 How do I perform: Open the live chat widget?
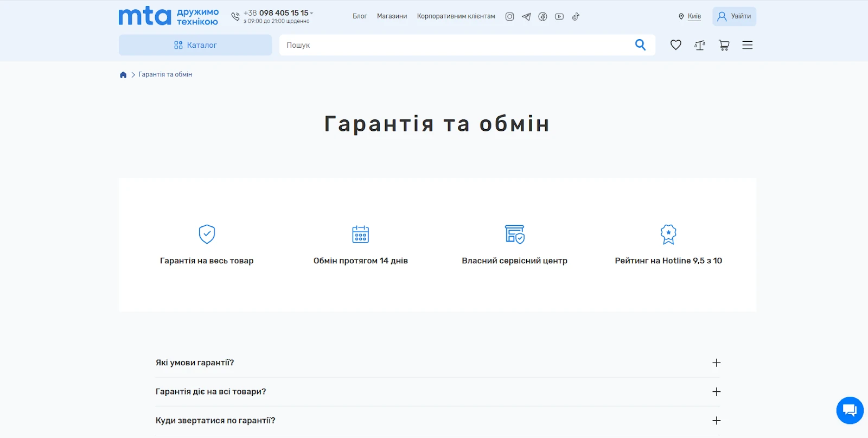(850, 410)
